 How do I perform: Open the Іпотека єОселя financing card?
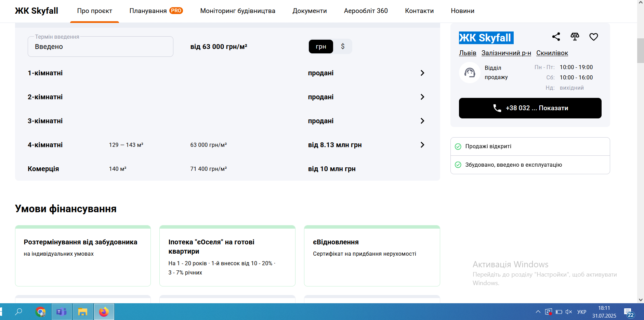(x=227, y=256)
